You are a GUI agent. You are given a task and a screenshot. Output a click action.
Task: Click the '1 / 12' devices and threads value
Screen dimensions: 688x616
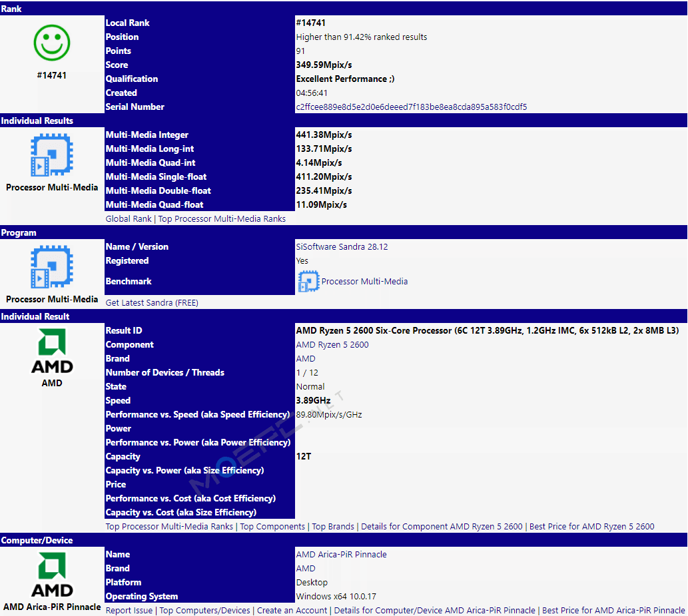(307, 372)
